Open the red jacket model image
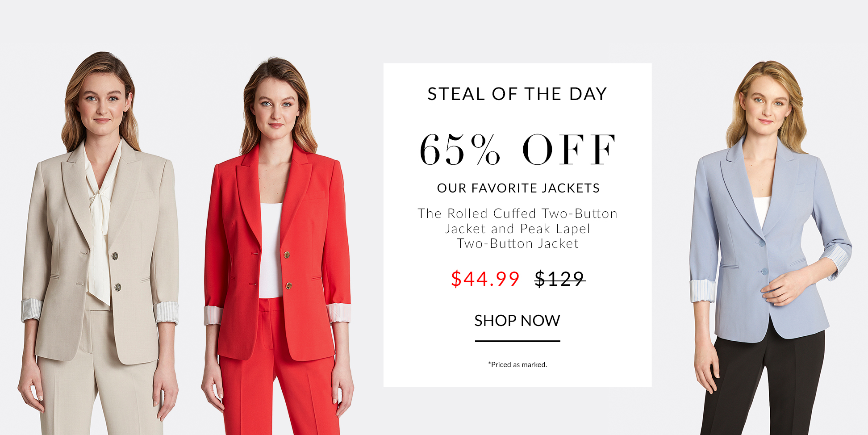 click(x=277, y=246)
